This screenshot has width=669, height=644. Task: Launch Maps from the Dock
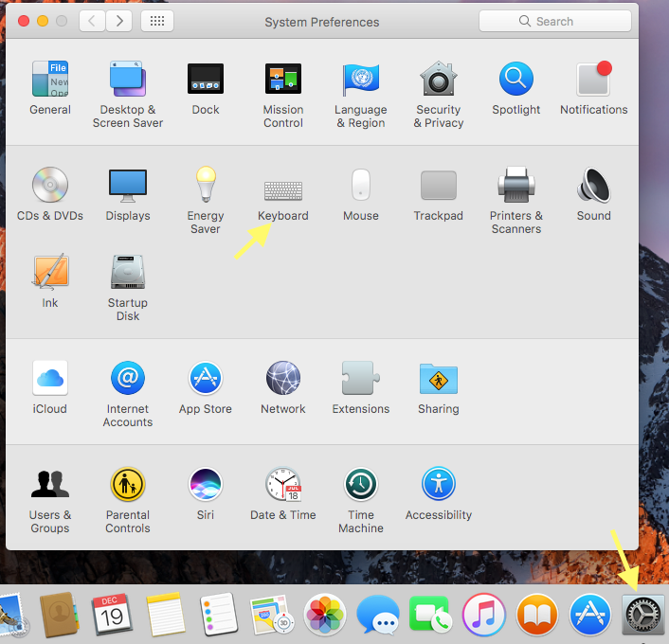click(271, 615)
